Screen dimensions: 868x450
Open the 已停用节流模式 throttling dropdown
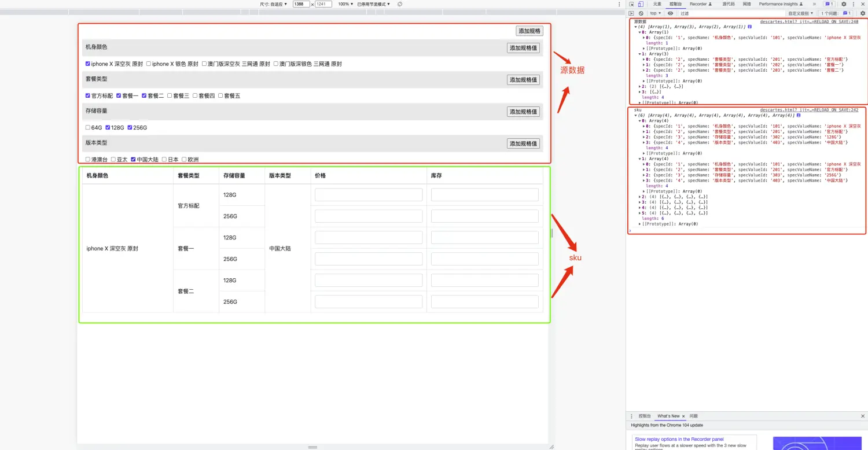click(x=373, y=4)
